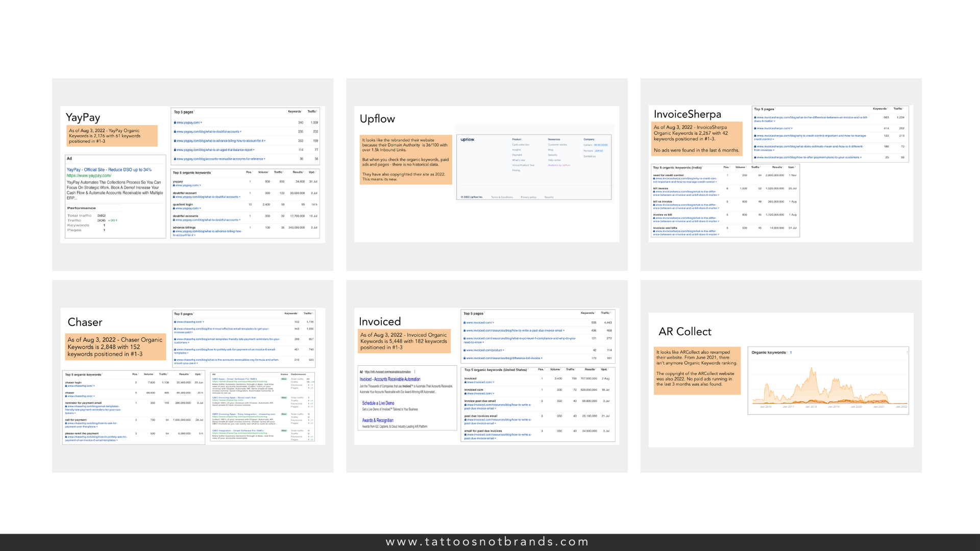Click the Schedule a Live Demo link

pos(378,403)
